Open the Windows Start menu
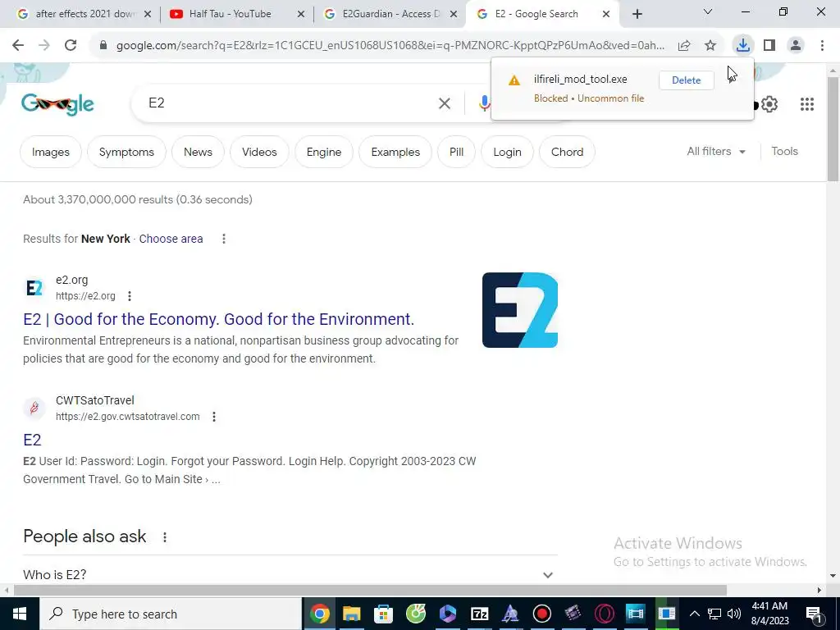 point(20,614)
